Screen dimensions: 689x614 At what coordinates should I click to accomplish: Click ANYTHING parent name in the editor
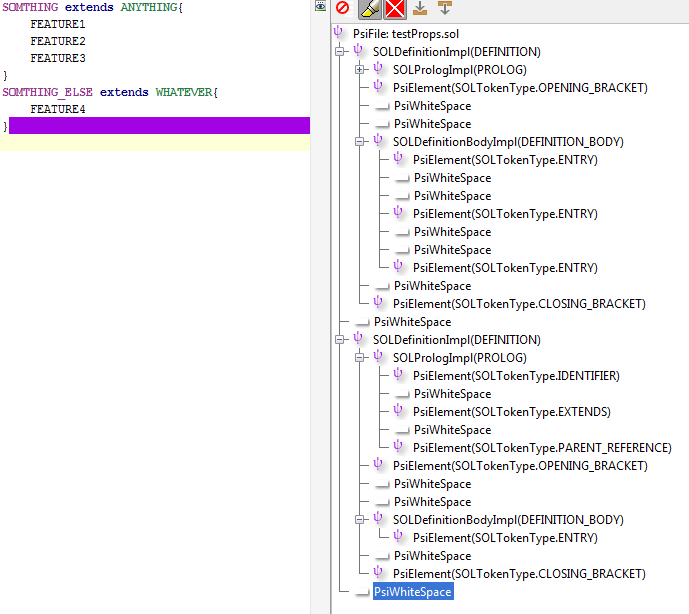coord(149,7)
